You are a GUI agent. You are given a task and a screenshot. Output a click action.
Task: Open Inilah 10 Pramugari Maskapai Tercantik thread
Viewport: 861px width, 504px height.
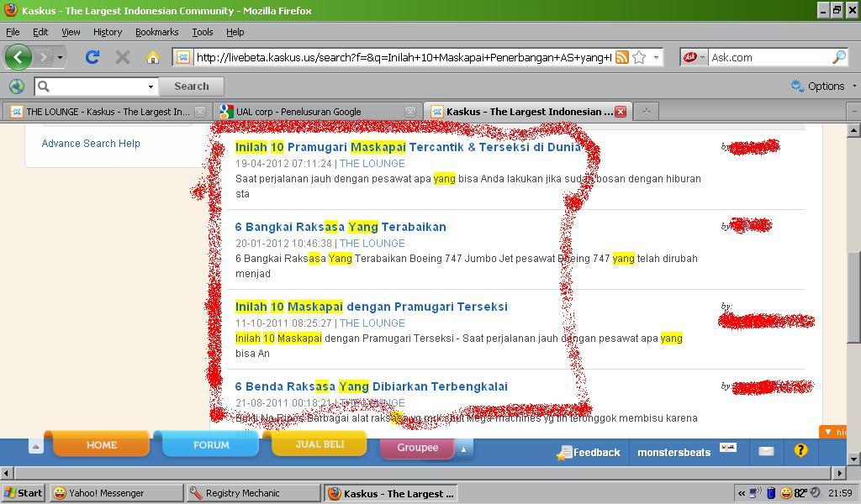408,147
